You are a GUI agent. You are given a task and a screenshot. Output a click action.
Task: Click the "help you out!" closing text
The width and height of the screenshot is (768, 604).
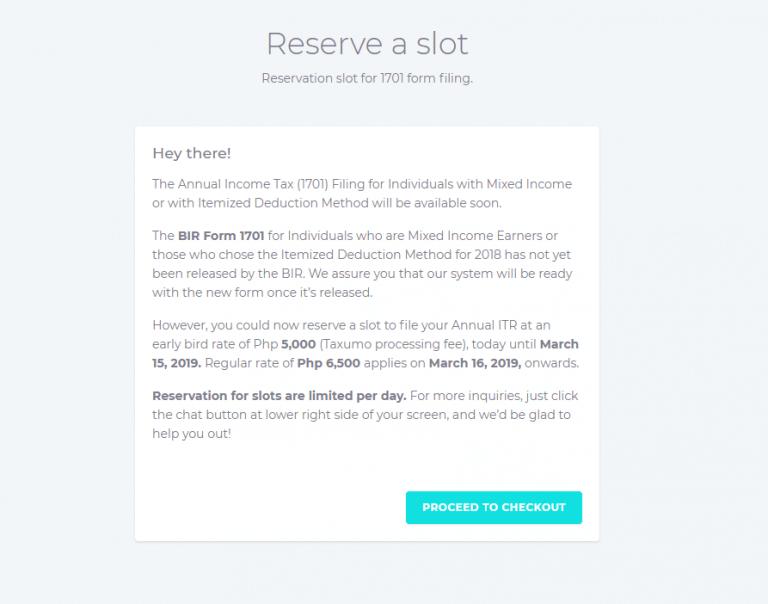tap(192, 434)
